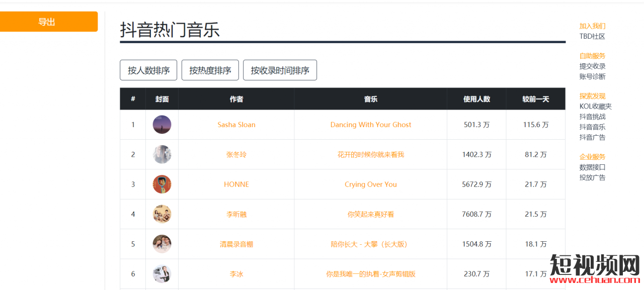Image resolution: width=644 pixels, height=290 pixels.
Task: Sort list with 按收录时间排序 button
Action: (x=280, y=70)
